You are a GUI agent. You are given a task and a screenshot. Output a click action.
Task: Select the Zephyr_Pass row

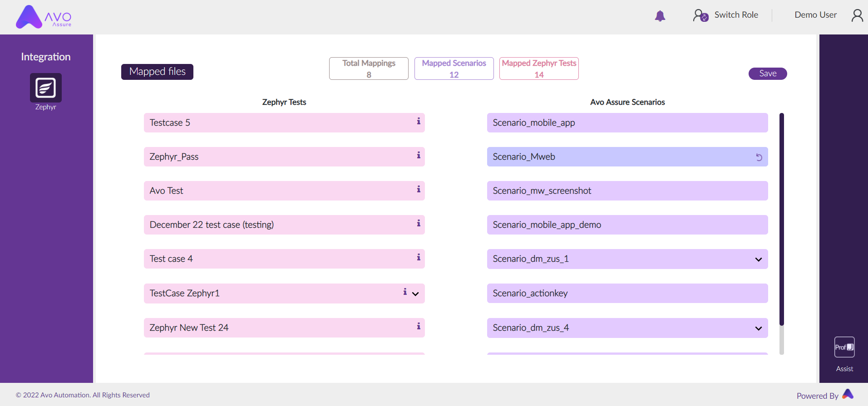coord(284,157)
